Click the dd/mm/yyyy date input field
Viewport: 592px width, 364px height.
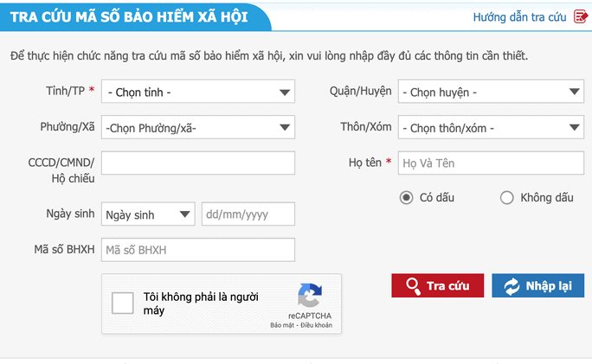[248, 214]
